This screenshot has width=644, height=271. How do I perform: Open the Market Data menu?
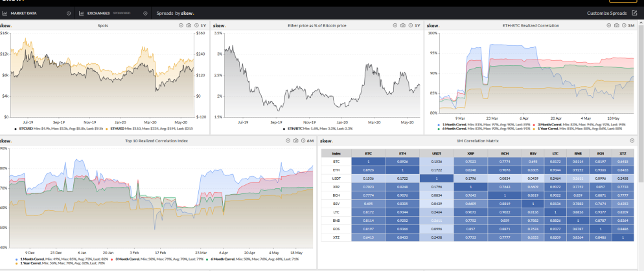[36, 13]
